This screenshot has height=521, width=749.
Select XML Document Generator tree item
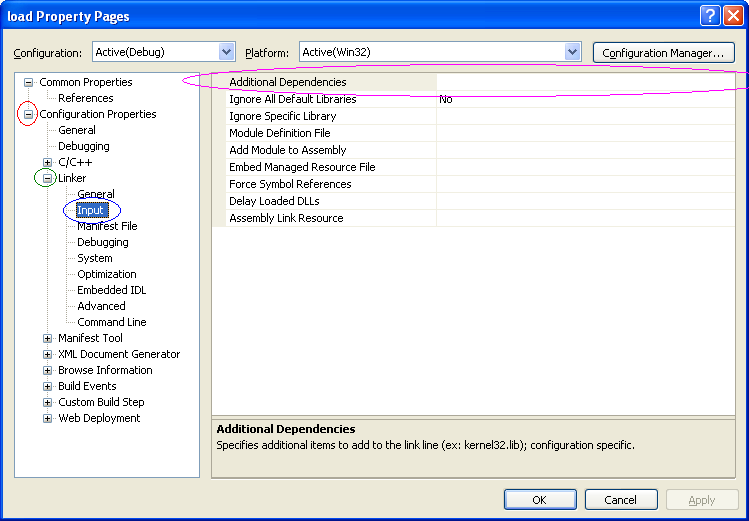point(119,354)
